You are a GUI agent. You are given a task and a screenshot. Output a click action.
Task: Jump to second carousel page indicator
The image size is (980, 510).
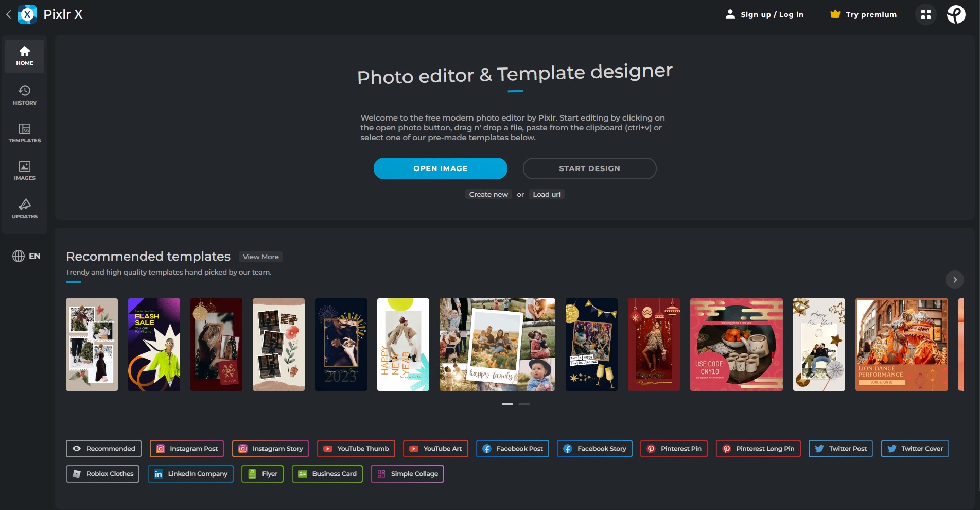click(523, 404)
